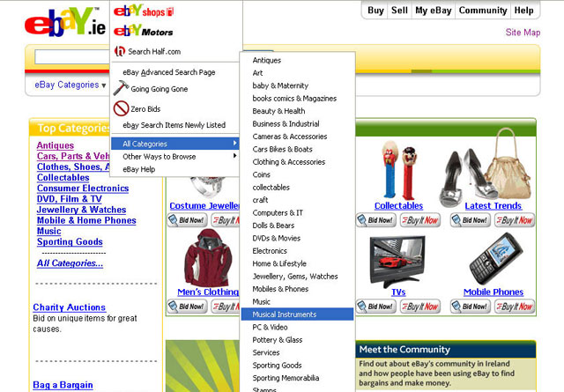The width and height of the screenshot is (564, 392).
Task: Click Bid Now under Collectables
Action: [376, 220]
